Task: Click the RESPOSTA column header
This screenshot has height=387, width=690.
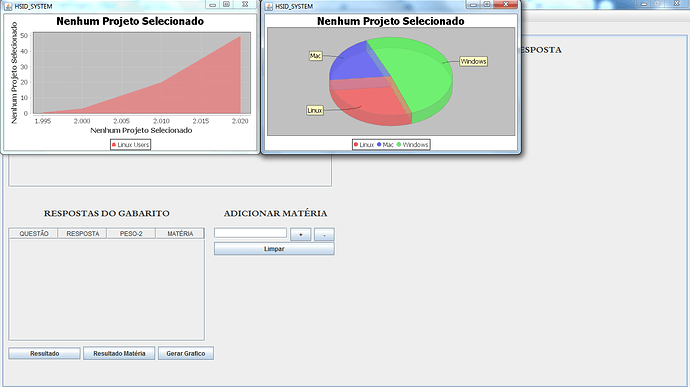Action: 83,233
